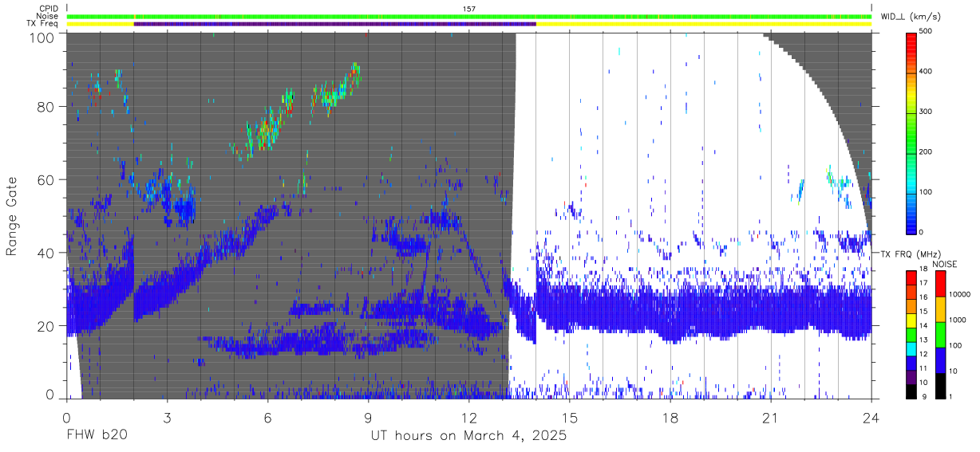Pick the black 1–10 swatch in NOISE legend
Viewport: 980px width, 452px height.
click(x=939, y=384)
